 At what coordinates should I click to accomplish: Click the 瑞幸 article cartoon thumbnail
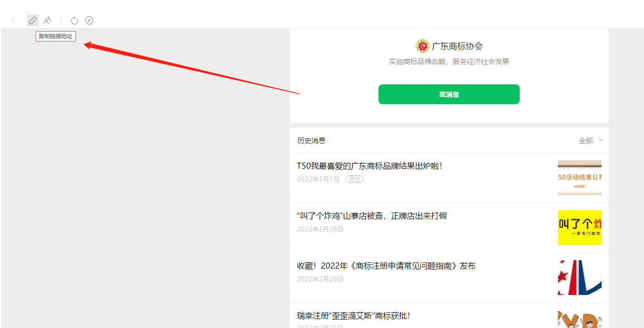click(580, 319)
